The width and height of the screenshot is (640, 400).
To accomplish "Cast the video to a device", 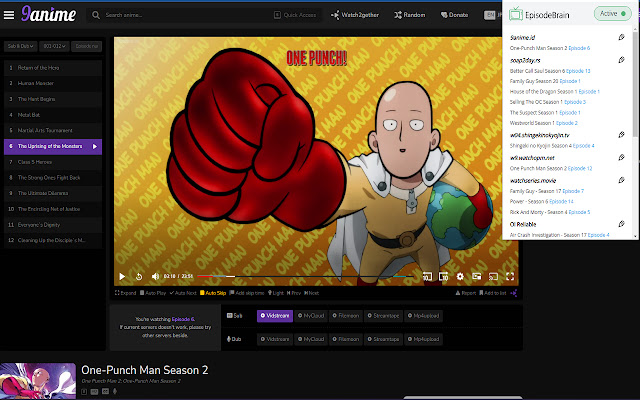I will (x=493, y=277).
